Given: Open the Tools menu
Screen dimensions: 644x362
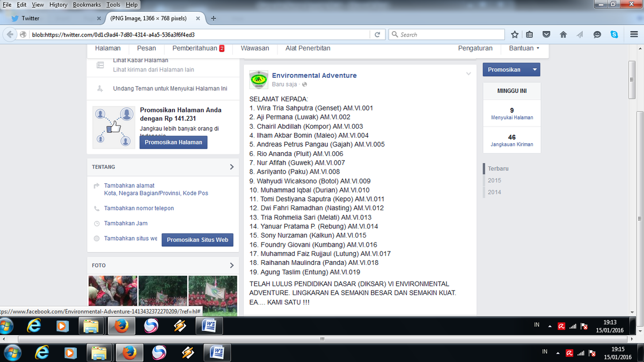Looking at the screenshot, I should pyautogui.click(x=113, y=4).
